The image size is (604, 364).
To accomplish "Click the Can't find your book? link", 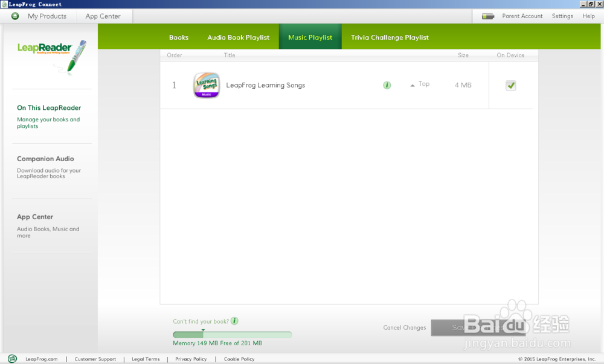I will tap(201, 321).
